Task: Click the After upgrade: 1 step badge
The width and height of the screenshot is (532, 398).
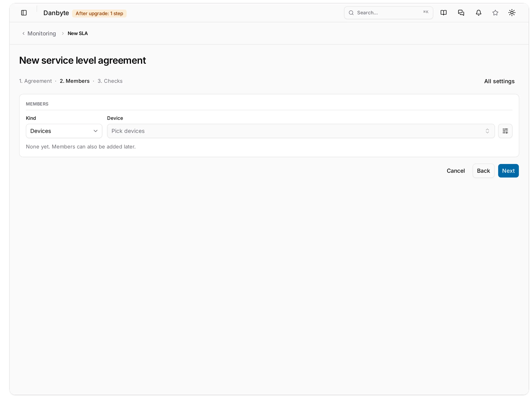Action: pyautogui.click(x=99, y=13)
